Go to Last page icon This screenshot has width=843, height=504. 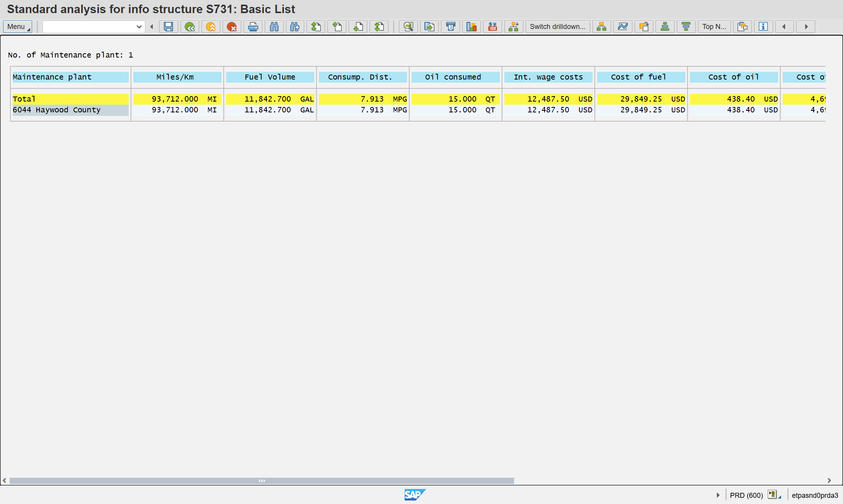point(379,27)
